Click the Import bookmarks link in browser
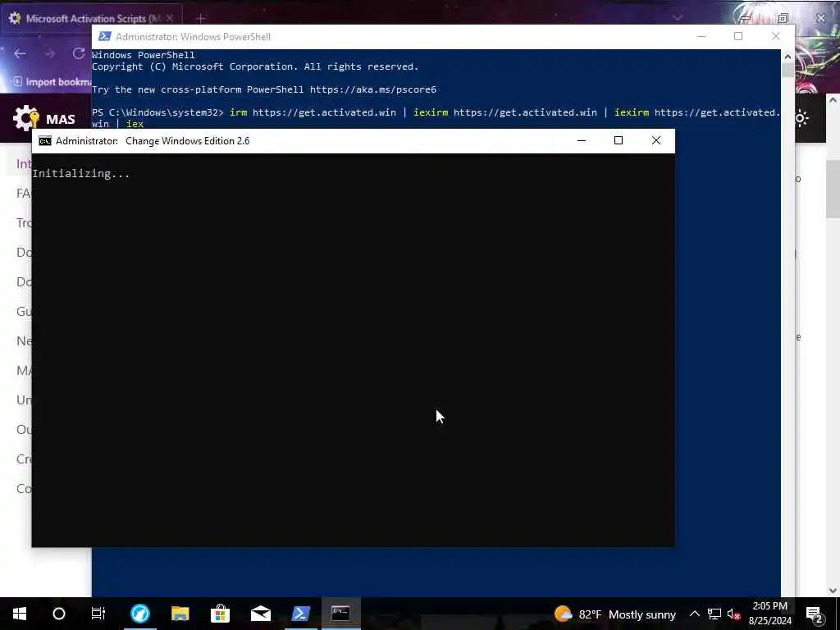The image size is (840, 630). pyautogui.click(x=52, y=82)
